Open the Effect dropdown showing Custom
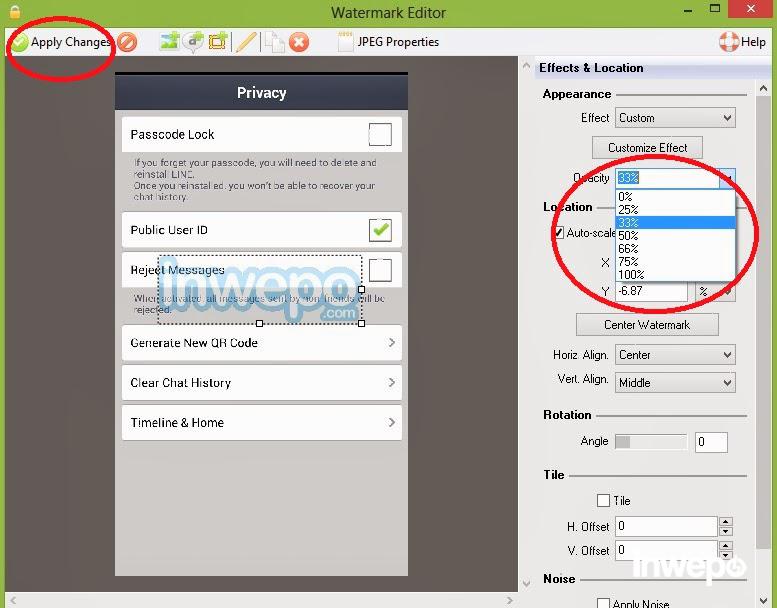 (x=675, y=118)
